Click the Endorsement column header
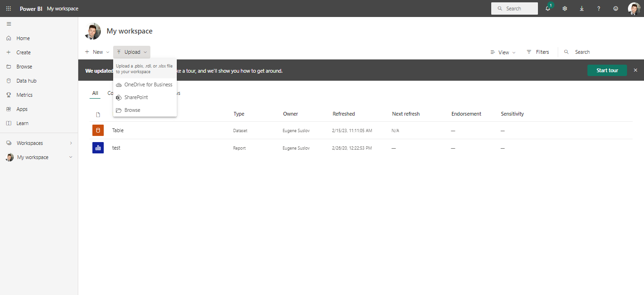This screenshot has width=644, height=295. point(466,114)
